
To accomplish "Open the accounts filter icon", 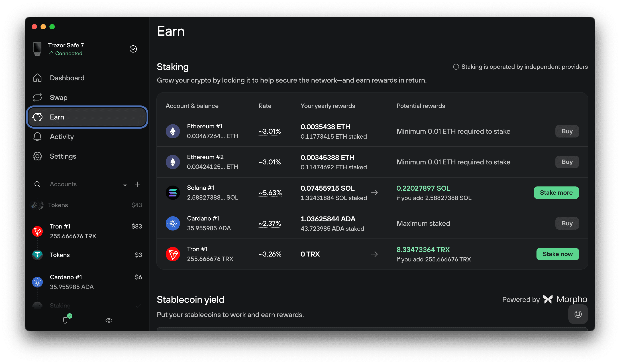I will [x=125, y=184].
